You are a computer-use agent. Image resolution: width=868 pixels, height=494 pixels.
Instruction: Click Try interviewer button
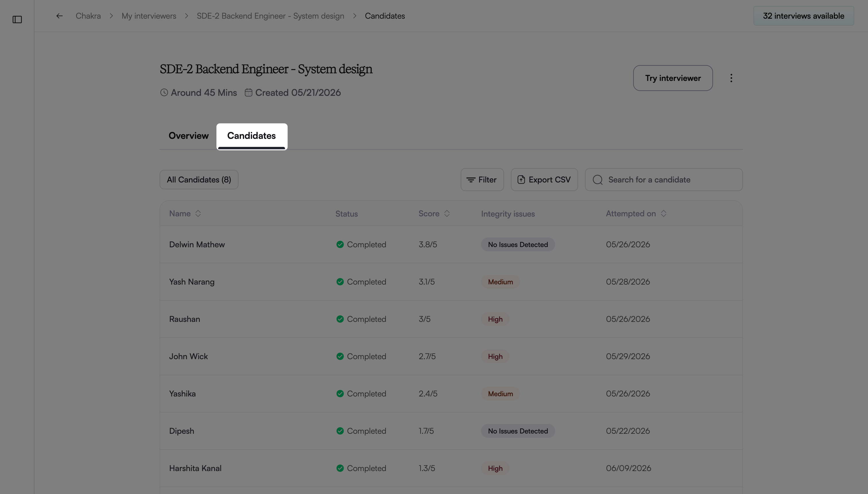[673, 78]
